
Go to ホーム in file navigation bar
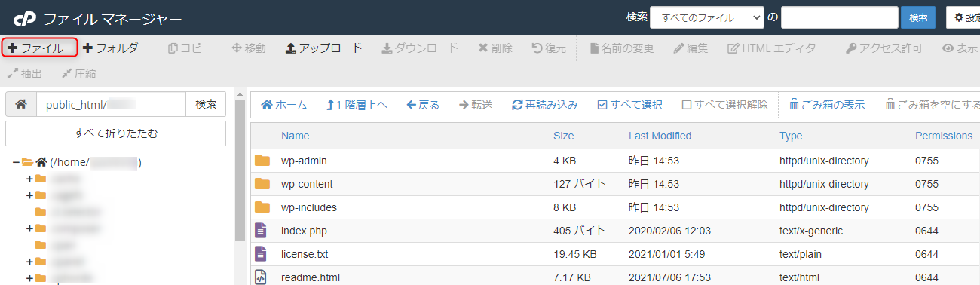(x=284, y=105)
